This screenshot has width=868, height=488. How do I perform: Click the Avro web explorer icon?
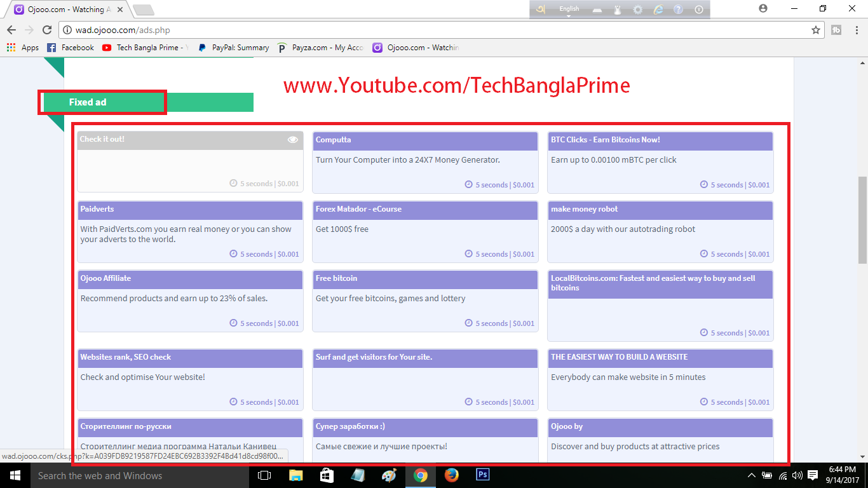tap(658, 10)
